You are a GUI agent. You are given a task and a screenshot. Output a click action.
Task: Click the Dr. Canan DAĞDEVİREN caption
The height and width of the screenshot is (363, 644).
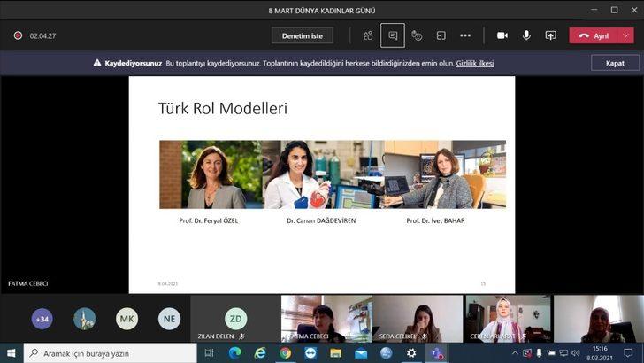pos(321,220)
